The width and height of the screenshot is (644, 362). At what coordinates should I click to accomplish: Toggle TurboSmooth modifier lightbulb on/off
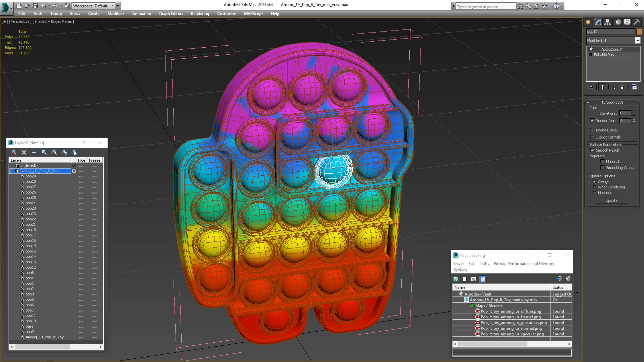click(591, 49)
